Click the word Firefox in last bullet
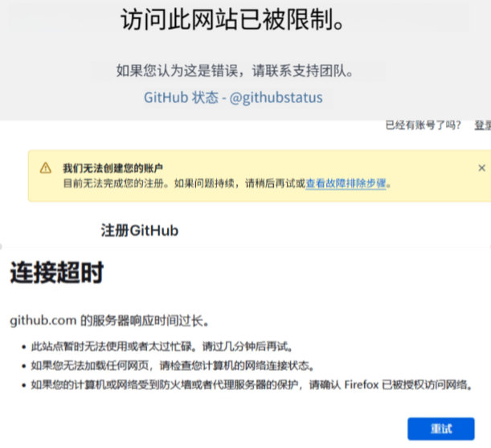Image resolution: width=491 pixels, height=448 pixels. tap(363, 385)
